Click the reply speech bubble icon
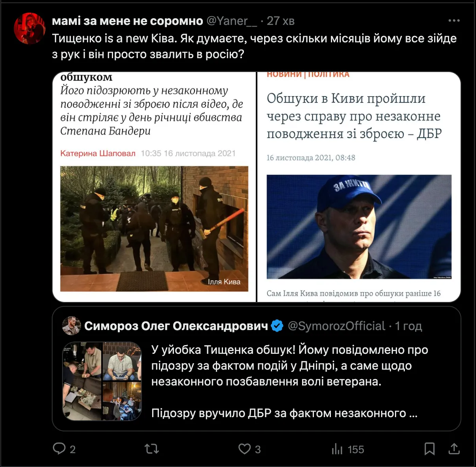Image resolution: width=476 pixels, height=467 pixels. 59,448
